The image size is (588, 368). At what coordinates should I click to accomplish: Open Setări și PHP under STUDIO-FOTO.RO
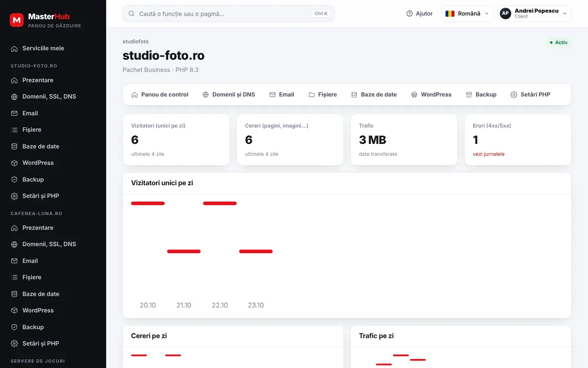point(53,196)
